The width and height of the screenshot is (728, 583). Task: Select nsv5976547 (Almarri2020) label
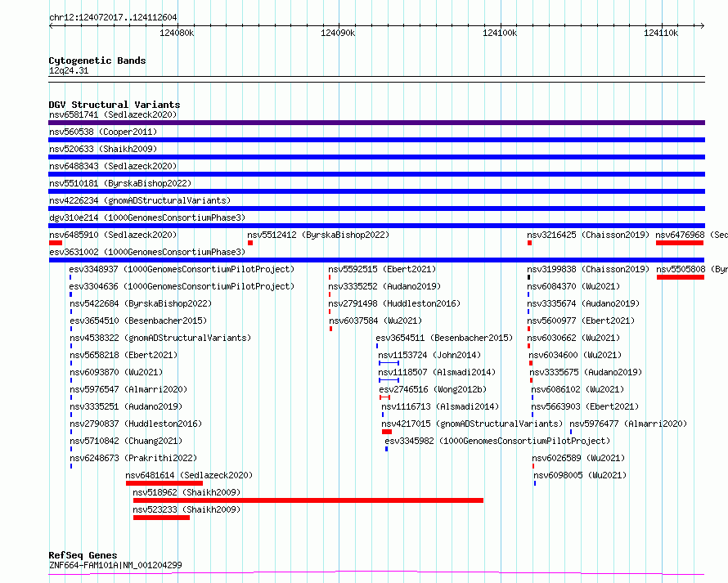pyautogui.click(x=128, y=389)
